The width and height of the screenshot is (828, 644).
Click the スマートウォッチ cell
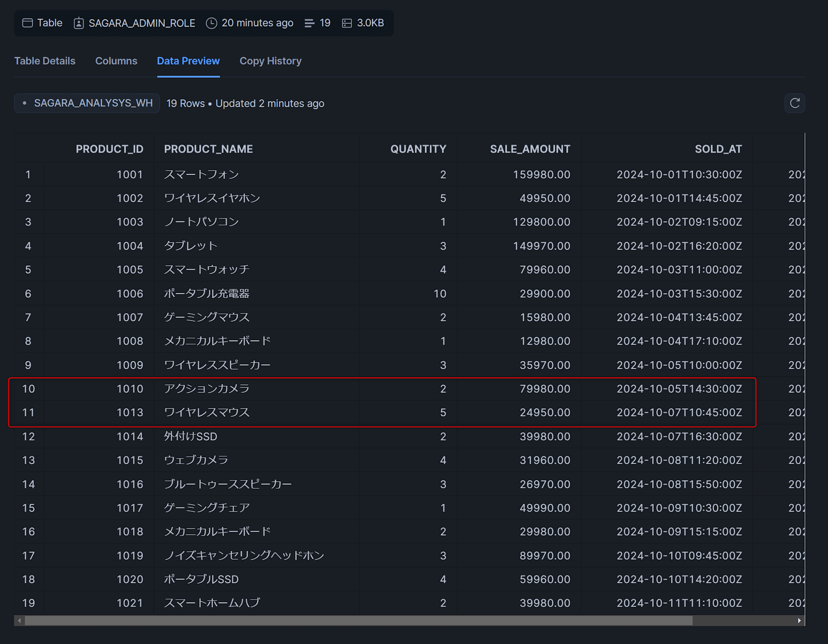tap(207, 269)
